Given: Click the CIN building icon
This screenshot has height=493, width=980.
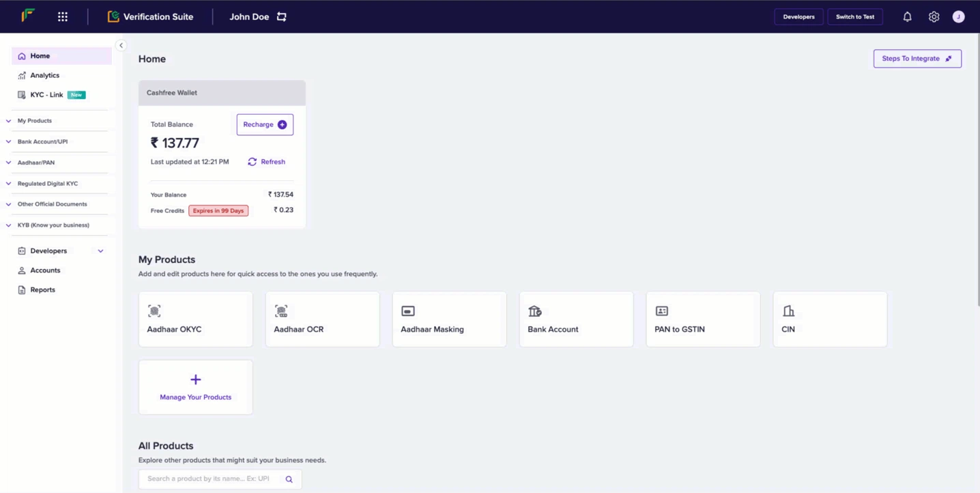Looking at the screenshot, I should 789,311.
